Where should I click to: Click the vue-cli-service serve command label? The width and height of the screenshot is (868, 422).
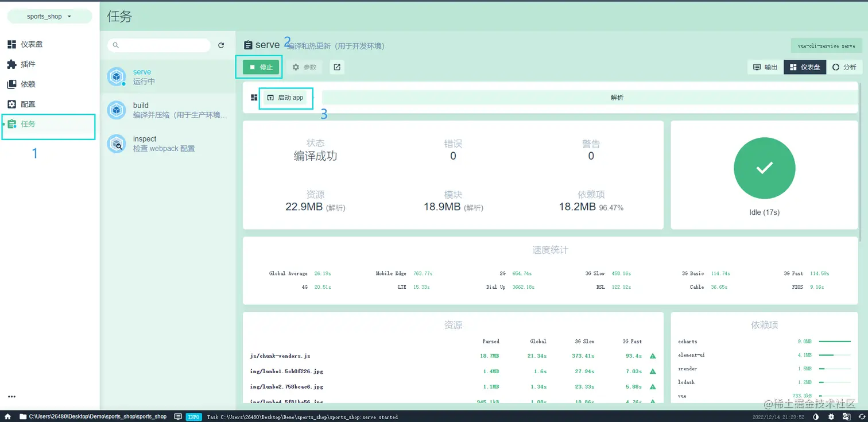[x=826, y=46]
